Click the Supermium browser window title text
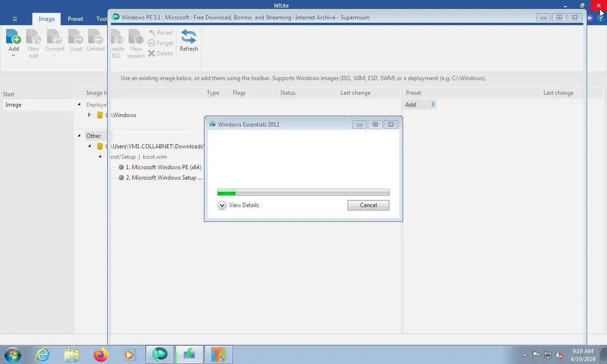This screenshot has height=364, width=607. [x=246, y=18]
